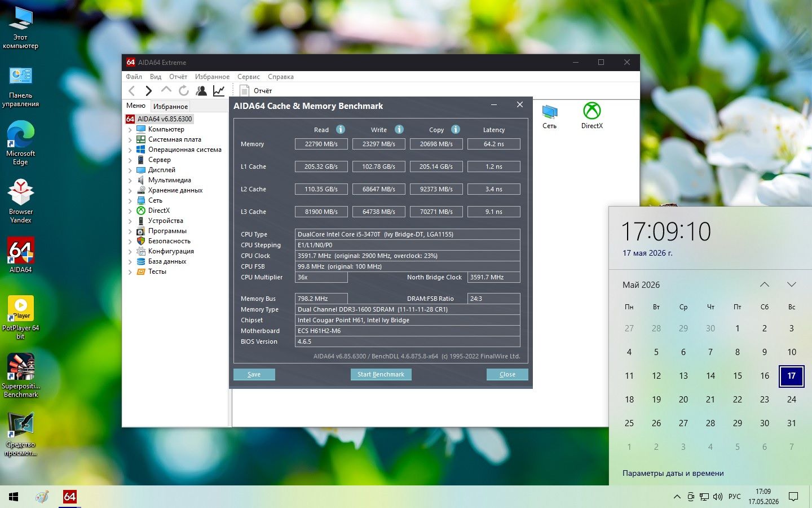
Task: Select Superposition Benchmark desktop icon
Action: pos(21,376)
